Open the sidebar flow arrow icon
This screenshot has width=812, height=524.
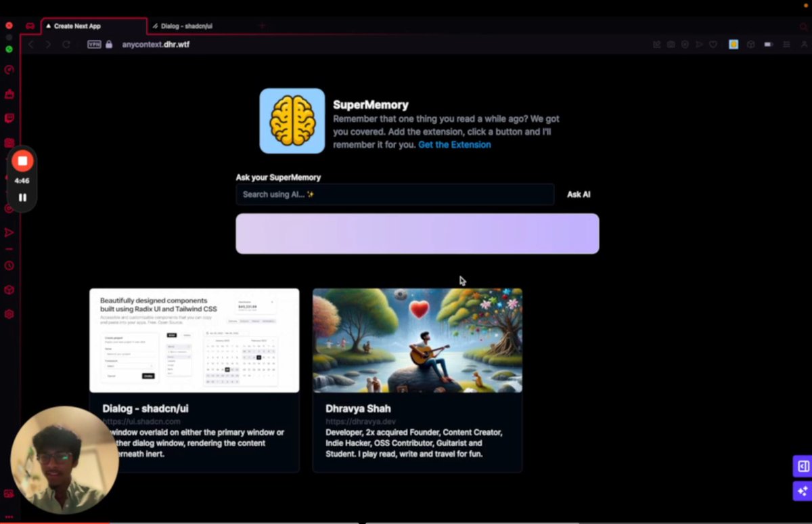pos(9,233)
